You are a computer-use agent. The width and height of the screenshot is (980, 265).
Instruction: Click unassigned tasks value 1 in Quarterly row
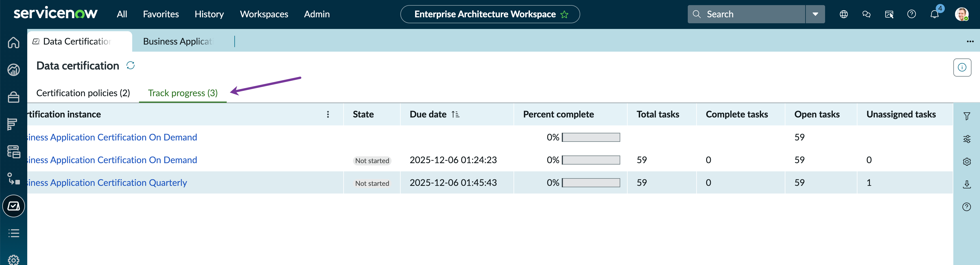coord(869,183)
